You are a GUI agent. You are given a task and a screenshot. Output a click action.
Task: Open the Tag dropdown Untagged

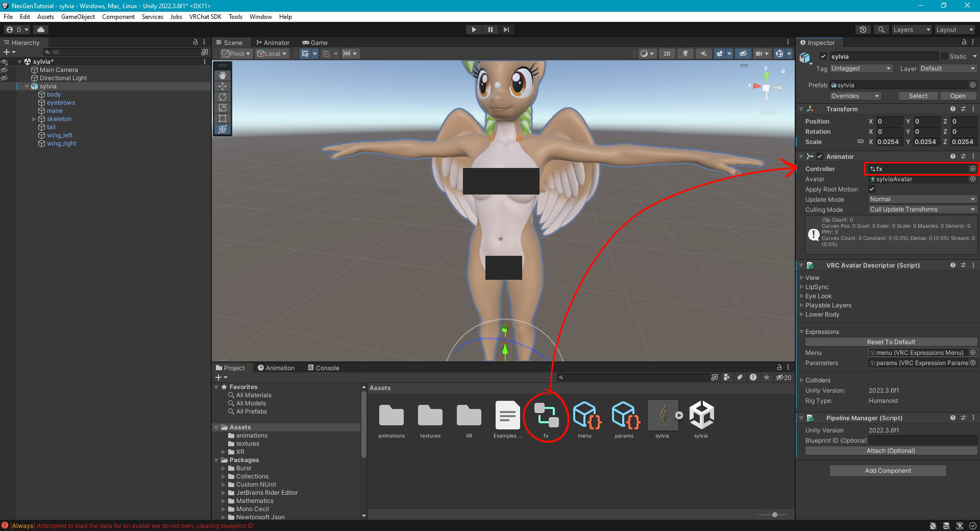pos(861,68)
